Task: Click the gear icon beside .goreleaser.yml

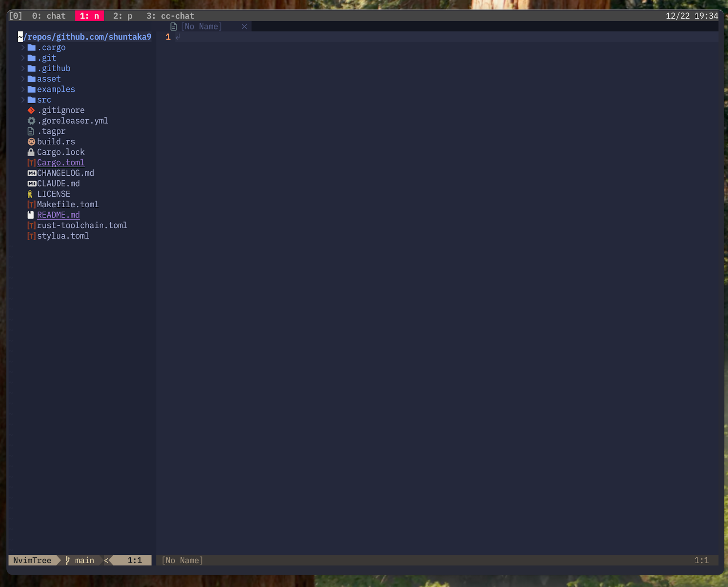Action: point(31,121)
